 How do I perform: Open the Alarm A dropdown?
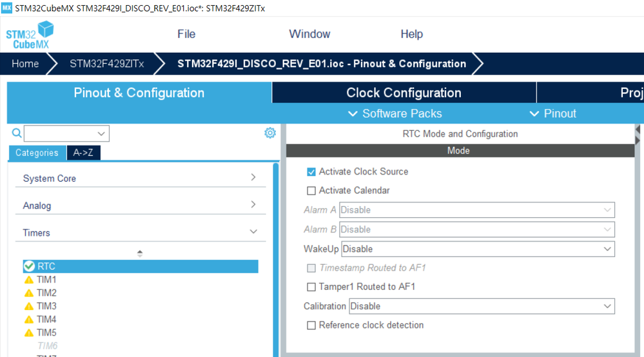(x=477, y=209)
